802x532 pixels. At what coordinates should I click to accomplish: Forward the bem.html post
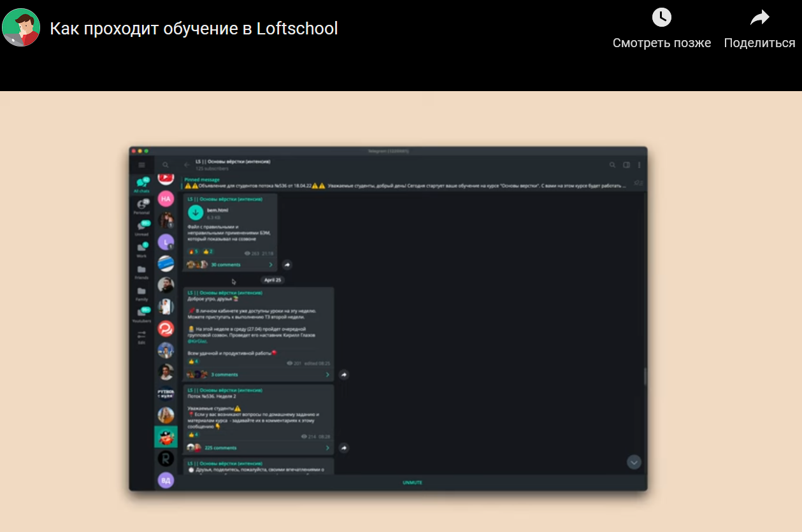pos(287,264)
